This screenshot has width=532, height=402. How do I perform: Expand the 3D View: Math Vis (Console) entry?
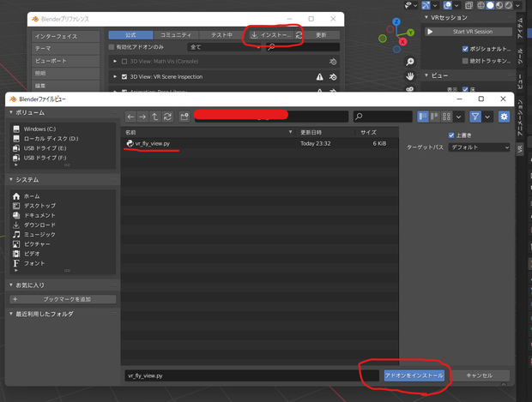[115, 62]
